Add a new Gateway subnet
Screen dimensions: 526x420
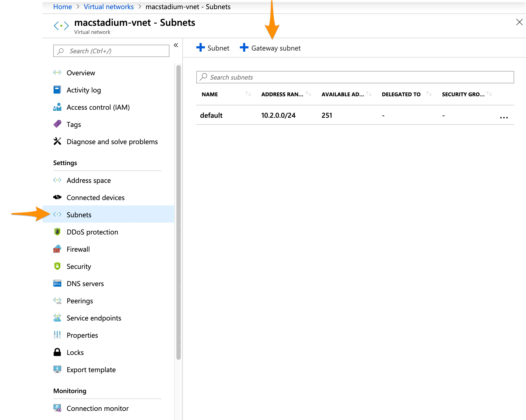[270, 48]
